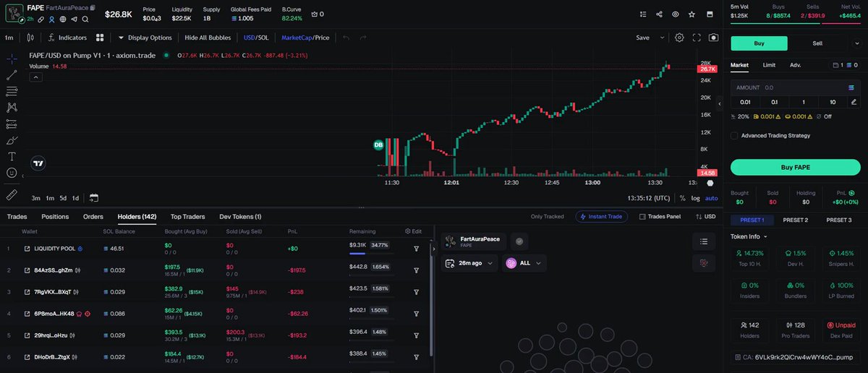The height and width of the screenshot is (373, 868).
Task: Open the 26m ago time dropdown
Action: pyautogui.click(x=471, y=263)
